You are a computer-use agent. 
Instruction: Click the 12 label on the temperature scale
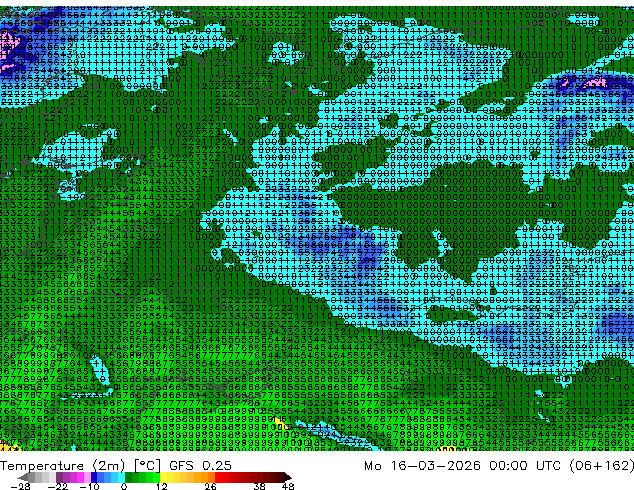pos(162,486)
